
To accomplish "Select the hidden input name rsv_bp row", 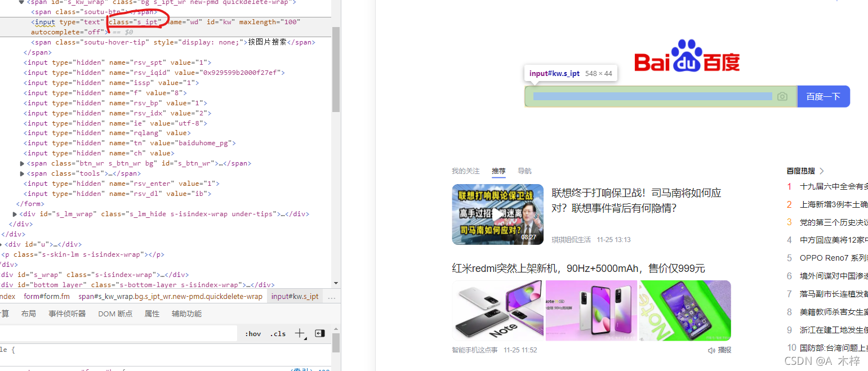I will pyautogui.click(x=115, y=103).
